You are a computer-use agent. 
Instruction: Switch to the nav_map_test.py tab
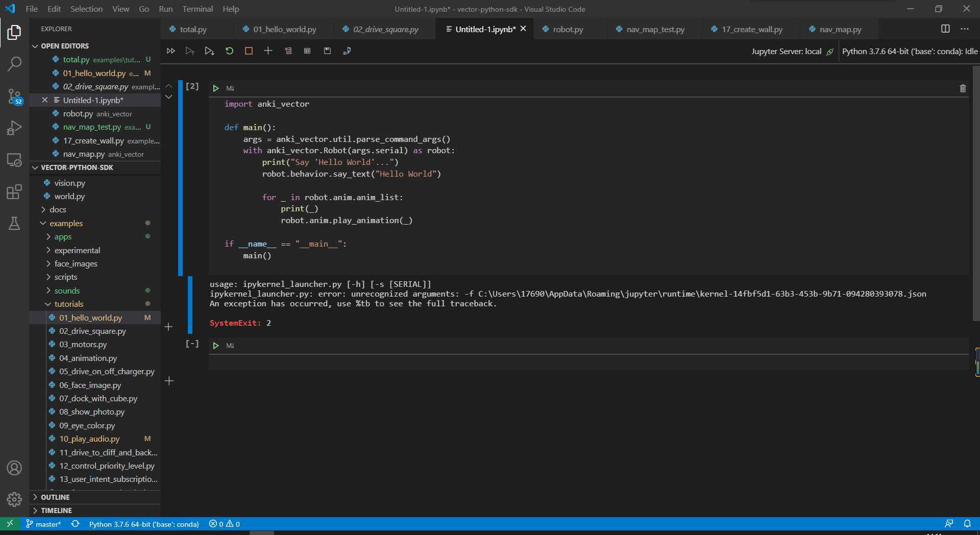click(x=655, y=29)
